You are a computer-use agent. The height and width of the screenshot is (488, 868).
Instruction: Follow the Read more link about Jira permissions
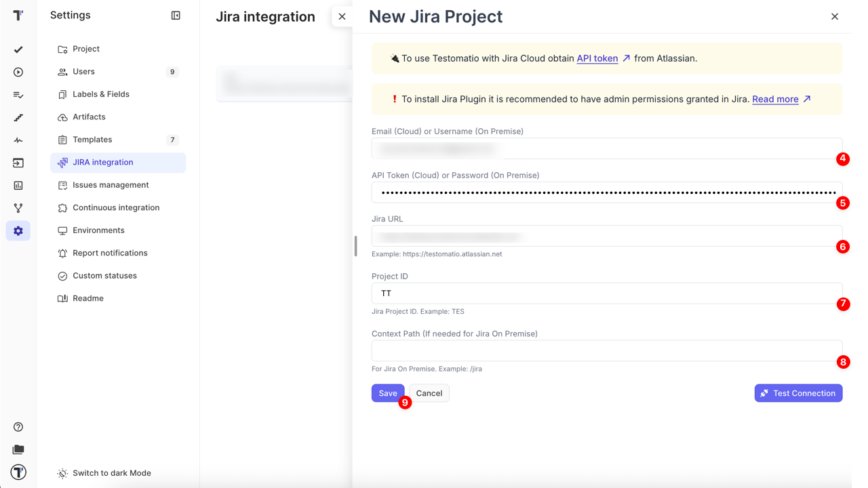(x=775, y=99)
